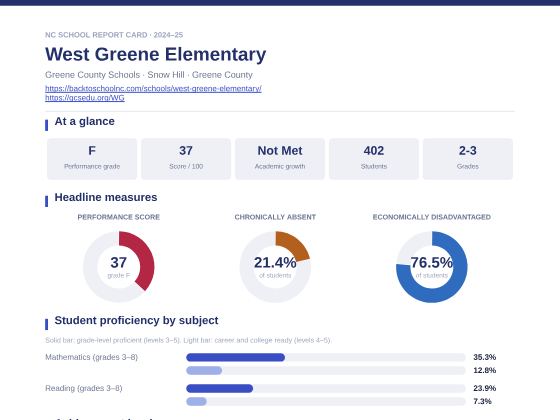560x420 pixels.
Task: Select the 402 Students card
Action: (x=374, y=159)
